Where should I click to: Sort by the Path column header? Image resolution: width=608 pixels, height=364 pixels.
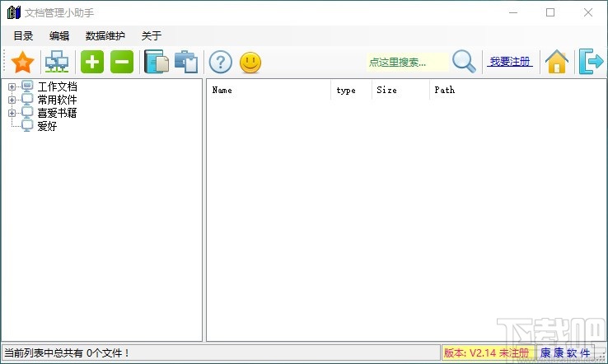[x=517, y=90]
